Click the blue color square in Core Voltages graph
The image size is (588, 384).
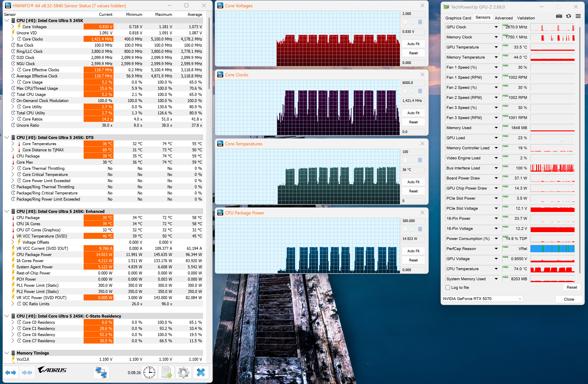click(x=420, y=22)
